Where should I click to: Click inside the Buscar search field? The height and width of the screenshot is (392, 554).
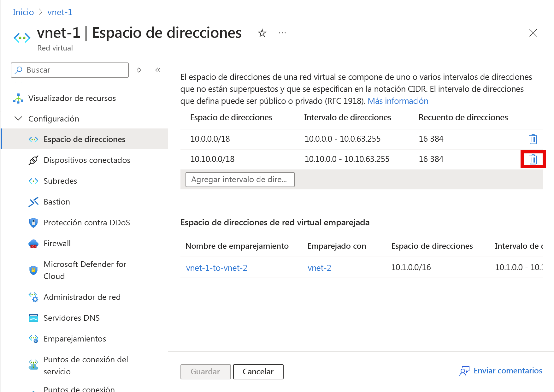pos(69,70)
